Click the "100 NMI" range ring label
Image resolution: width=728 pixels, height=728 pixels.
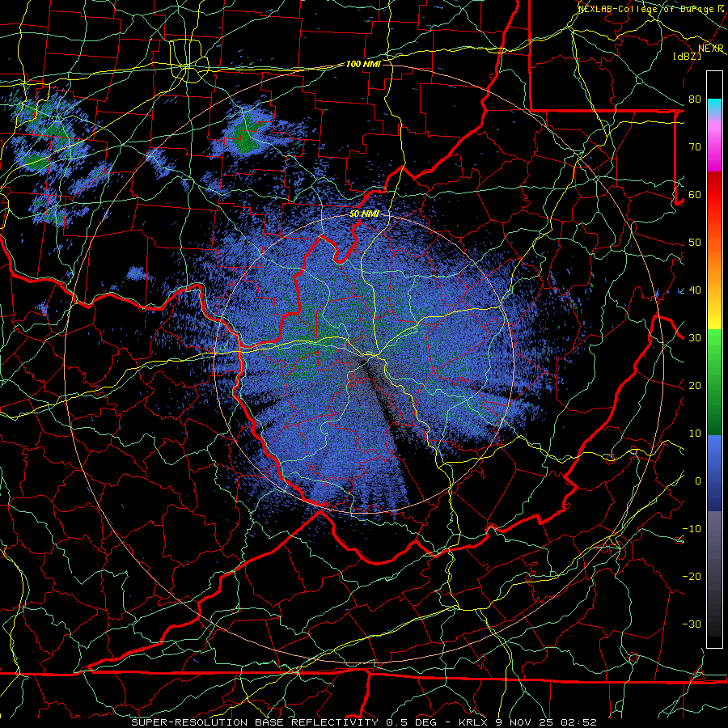(363, 64)
